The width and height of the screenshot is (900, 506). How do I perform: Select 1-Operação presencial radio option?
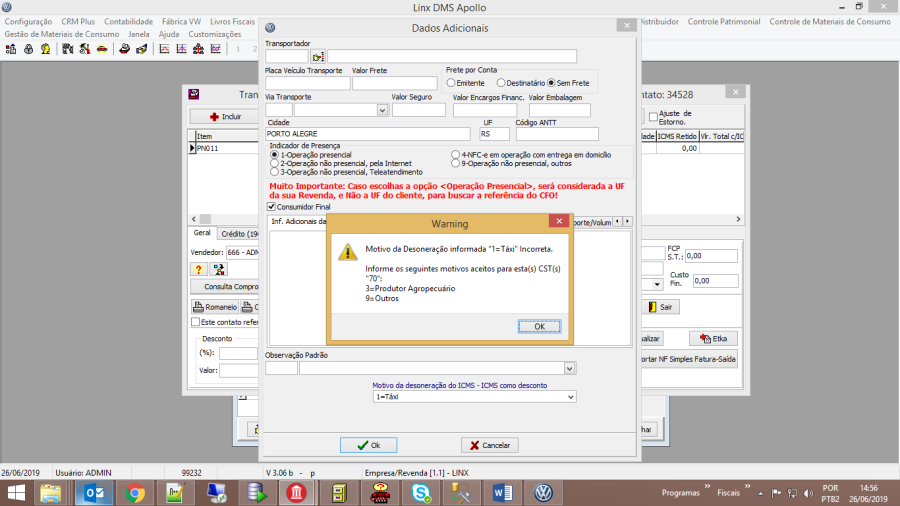[x=274, y=155]
